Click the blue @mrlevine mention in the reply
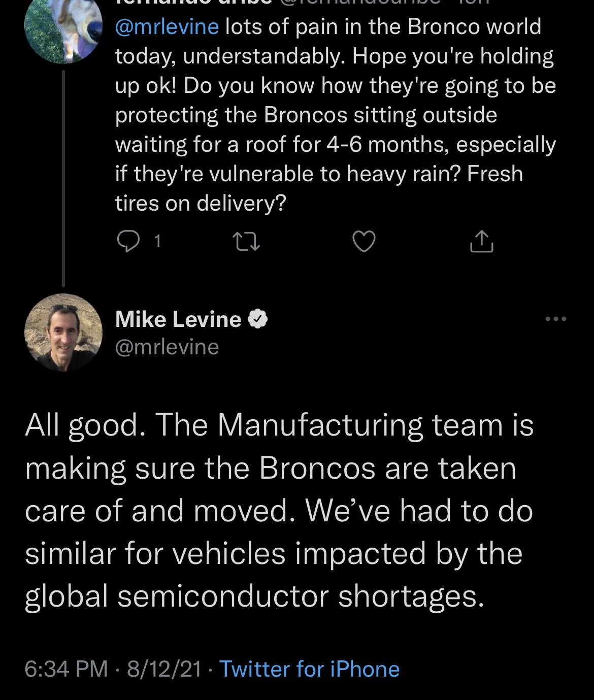This screenshot has height=700, width=594. pyautogui.click(x=167, y=26)
